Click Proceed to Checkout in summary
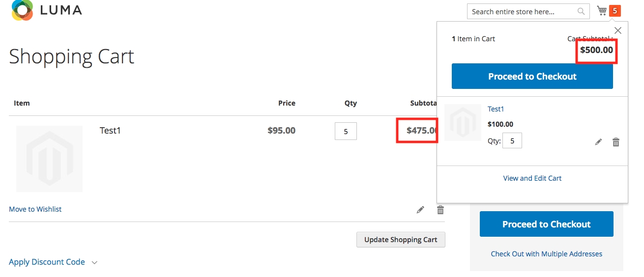Image resolution: width=644 pixels, height=277 pixels. coord(546,224)
